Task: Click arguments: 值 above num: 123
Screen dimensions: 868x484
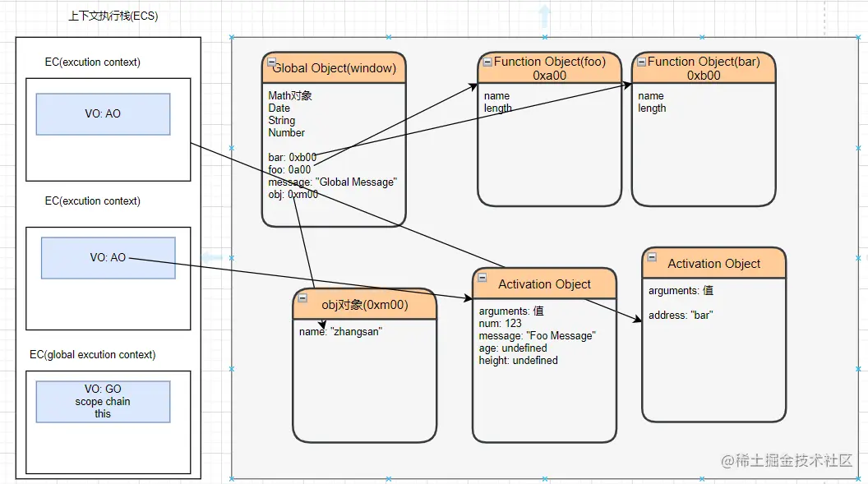Action: [511, 311]
